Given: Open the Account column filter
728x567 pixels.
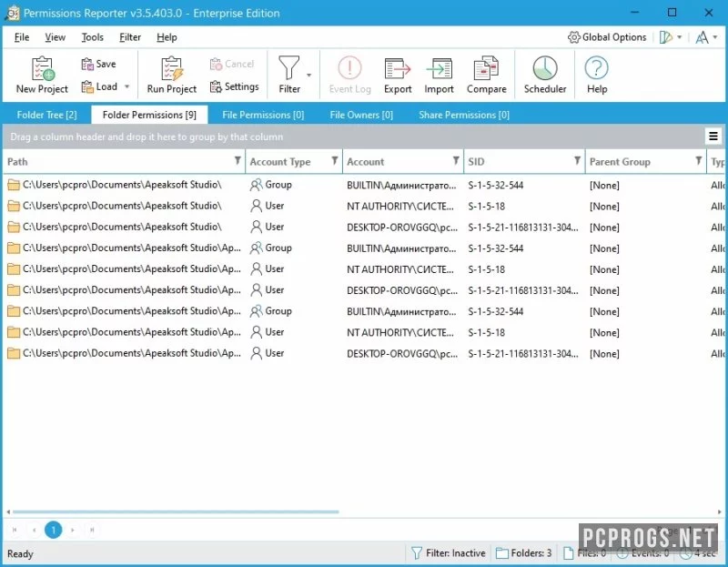Looking at the screenshot, I should coord(456,161).
